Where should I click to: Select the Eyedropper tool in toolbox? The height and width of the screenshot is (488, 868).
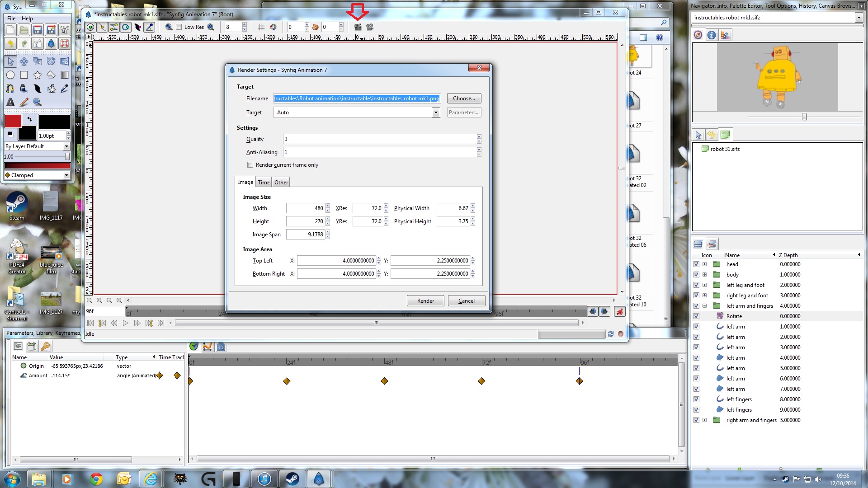tap(65, 89)
